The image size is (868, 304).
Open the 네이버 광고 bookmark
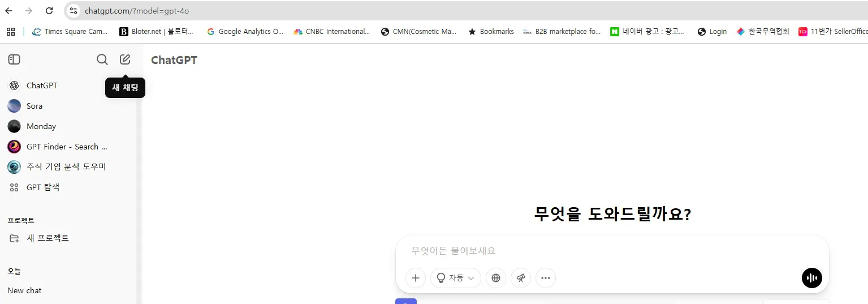coord(648,32)
